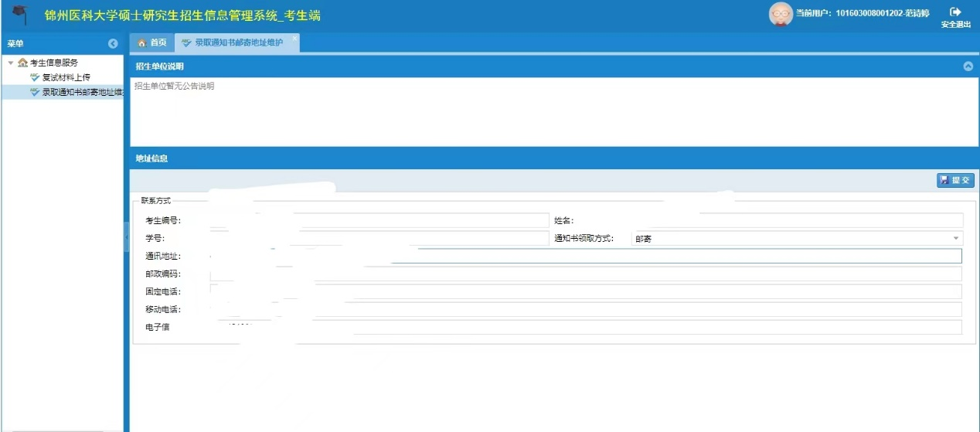This screenshot has height=432, width=980.
Task: Select 考生信息服务 in the menu tree
Action: coord(53,63)
